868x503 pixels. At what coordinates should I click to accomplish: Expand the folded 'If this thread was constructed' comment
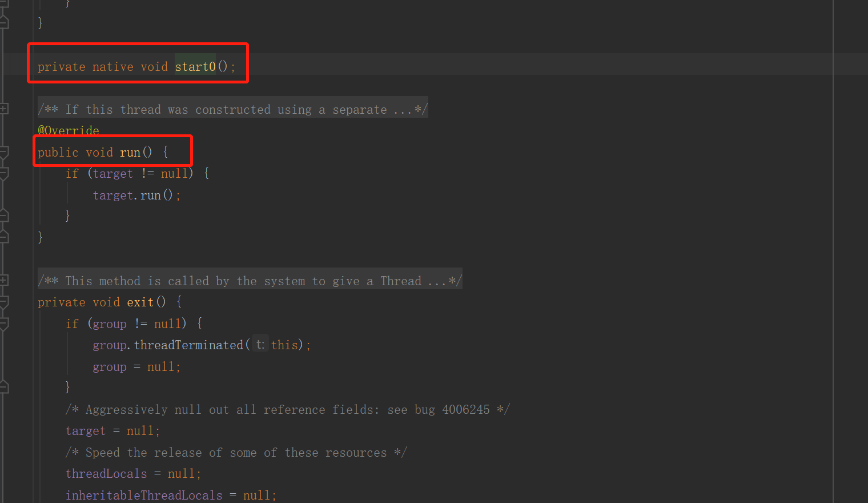click(x=3, y=109)
